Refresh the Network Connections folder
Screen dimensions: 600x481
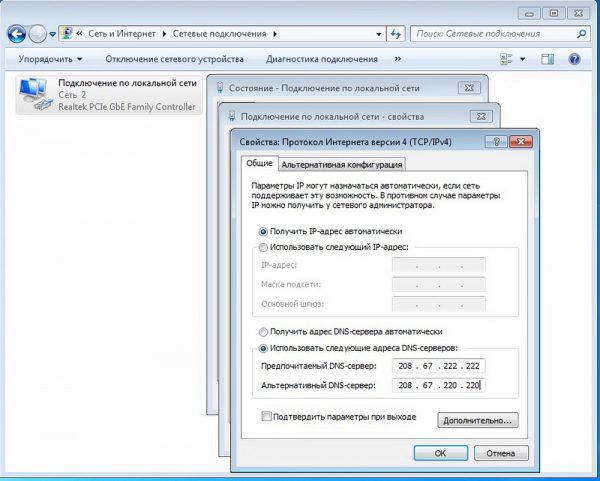click(396, 34)
